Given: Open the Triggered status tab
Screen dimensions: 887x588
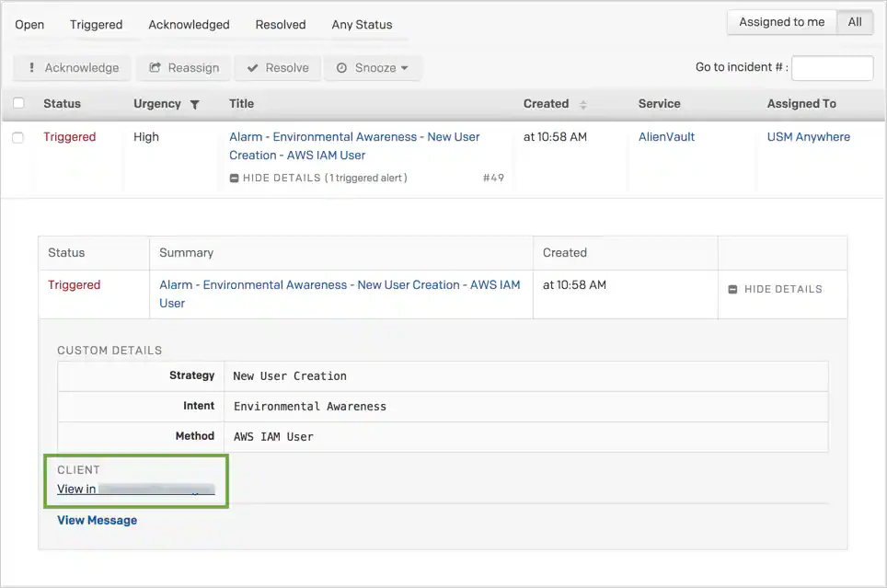Looking at the screenshot, I should click(97, 25).
